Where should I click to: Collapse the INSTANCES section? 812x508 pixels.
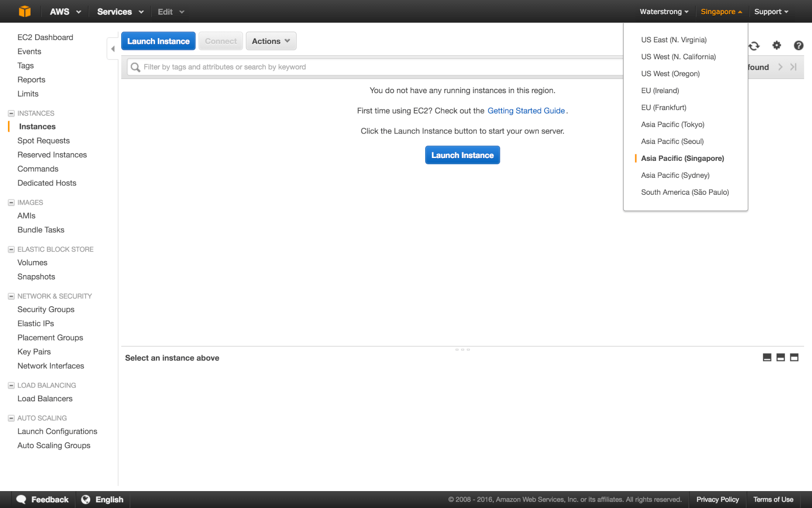[x=11, y=113]
